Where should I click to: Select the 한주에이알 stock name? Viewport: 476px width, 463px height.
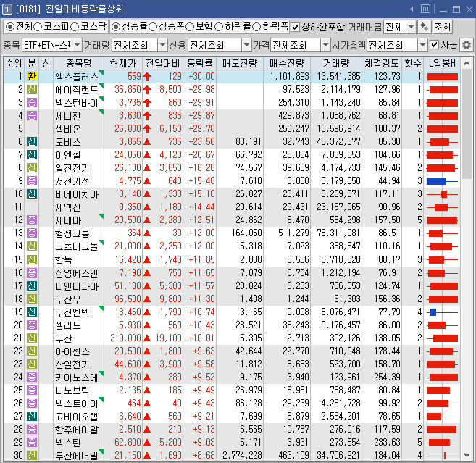coord(77,430)
